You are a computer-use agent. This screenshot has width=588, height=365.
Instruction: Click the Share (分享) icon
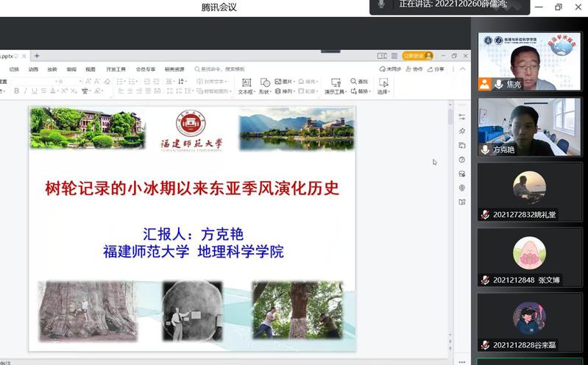pyautogui.click(x=436, y=69)
